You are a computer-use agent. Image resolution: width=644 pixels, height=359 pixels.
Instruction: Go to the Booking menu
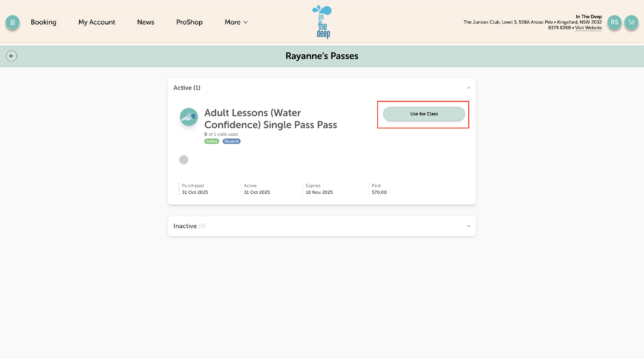(44, 22)
